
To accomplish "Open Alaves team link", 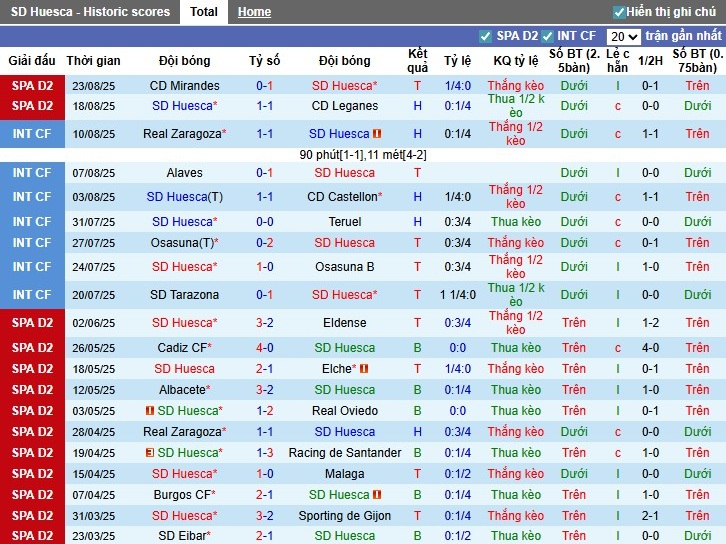I will (x=184, y=173).
